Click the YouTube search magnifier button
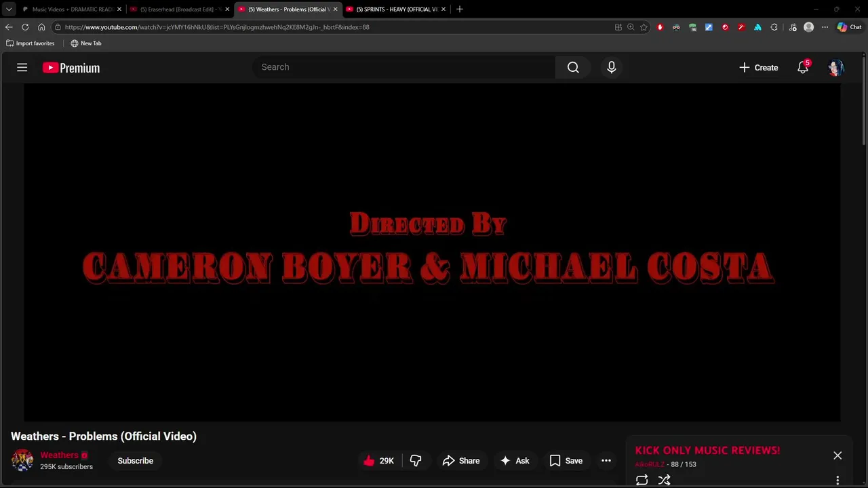This screenshot has height=488, width=868. (573, 67)
